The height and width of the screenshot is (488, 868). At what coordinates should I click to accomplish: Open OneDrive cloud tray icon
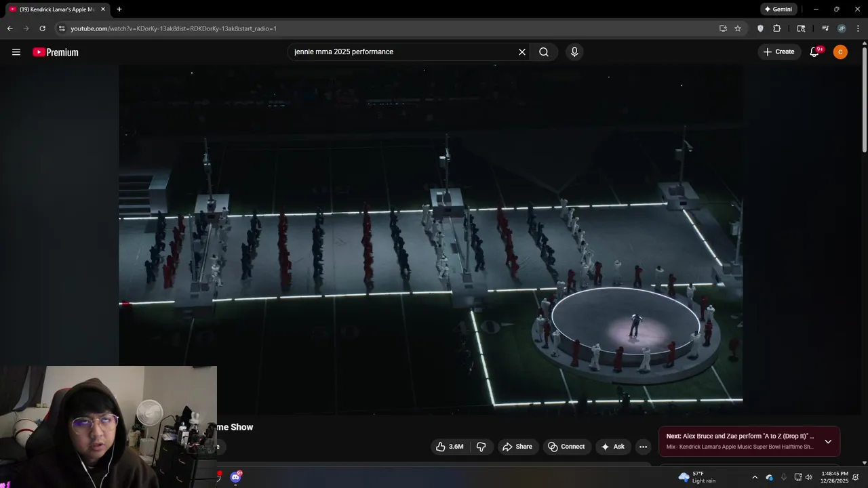[x=769, y=477]
